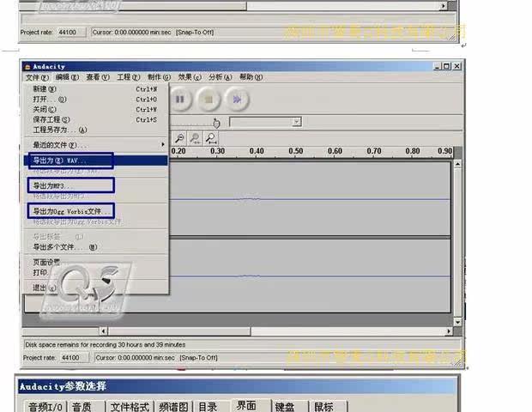This screenshot has width=532, height=412.
Task: Open the 查看 (View) menu
Action: (98, 77)
